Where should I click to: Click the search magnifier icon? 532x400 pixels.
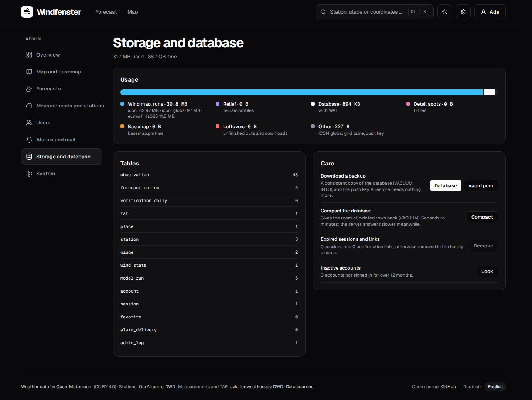[x=323, y=12]
